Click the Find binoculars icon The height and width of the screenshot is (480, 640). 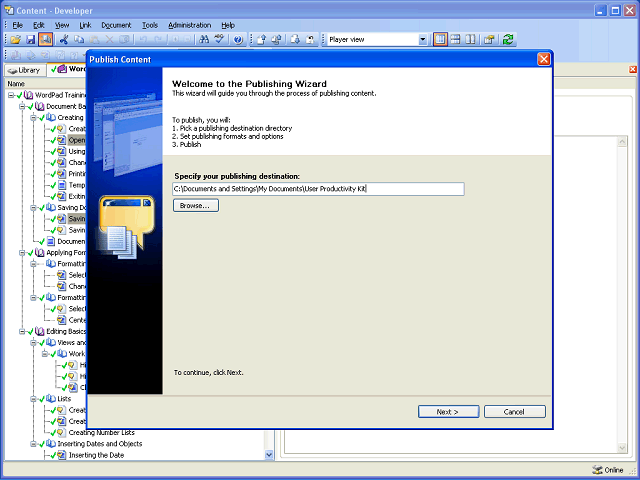204,40
